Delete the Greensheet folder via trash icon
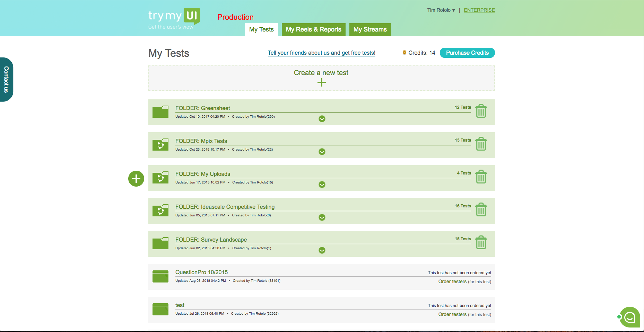This screenshot has height=332, width=644. (x=481, y=110)
